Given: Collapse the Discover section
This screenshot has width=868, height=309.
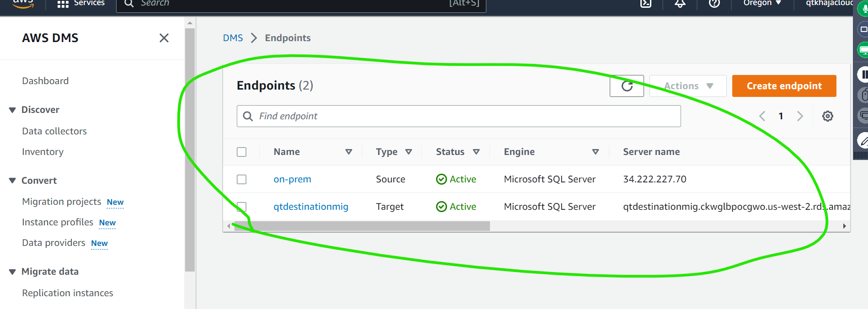Looking at the screenshot, I should [x=12, y=110].
